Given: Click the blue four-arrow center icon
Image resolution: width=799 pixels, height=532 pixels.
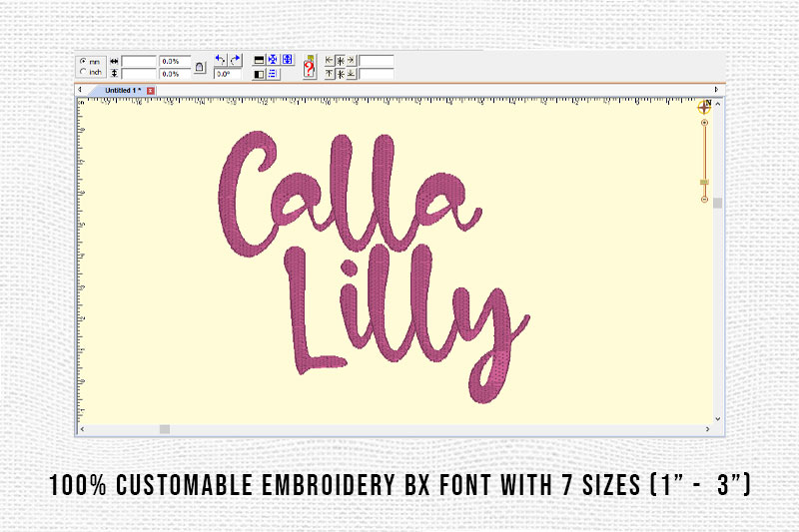Looking at the screenshot, I should [273, 60].
